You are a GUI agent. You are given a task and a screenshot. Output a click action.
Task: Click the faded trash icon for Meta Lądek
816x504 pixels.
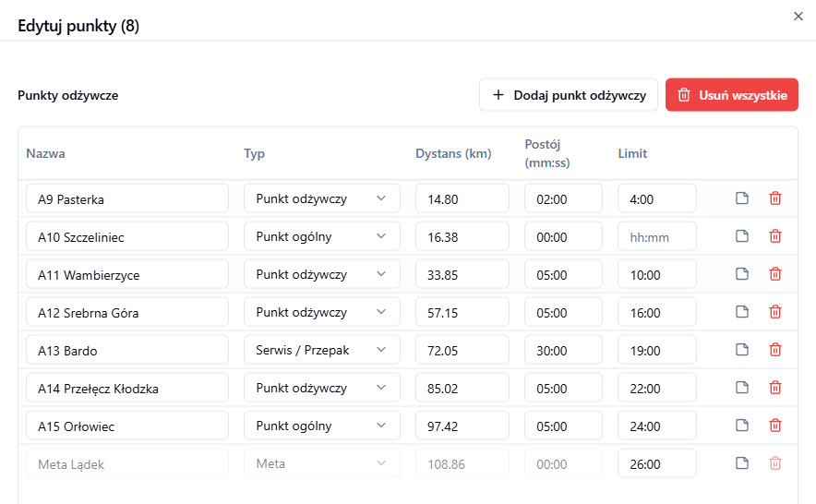[774, 463]
